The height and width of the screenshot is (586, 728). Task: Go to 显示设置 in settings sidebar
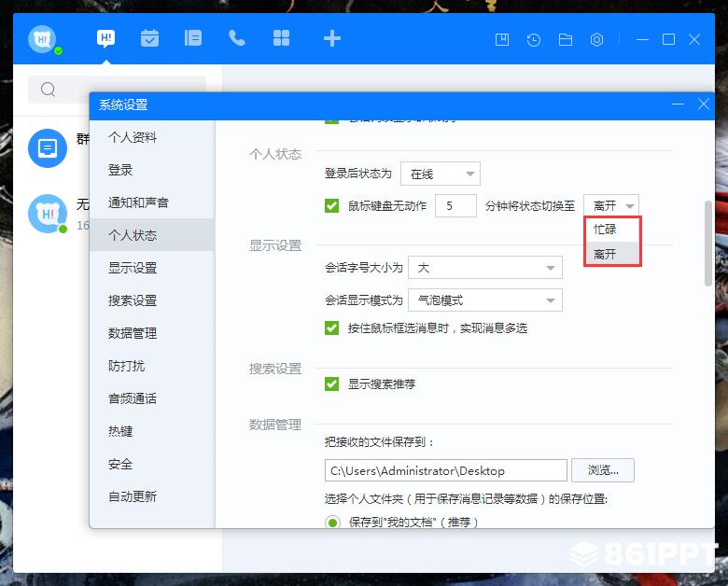152,268
